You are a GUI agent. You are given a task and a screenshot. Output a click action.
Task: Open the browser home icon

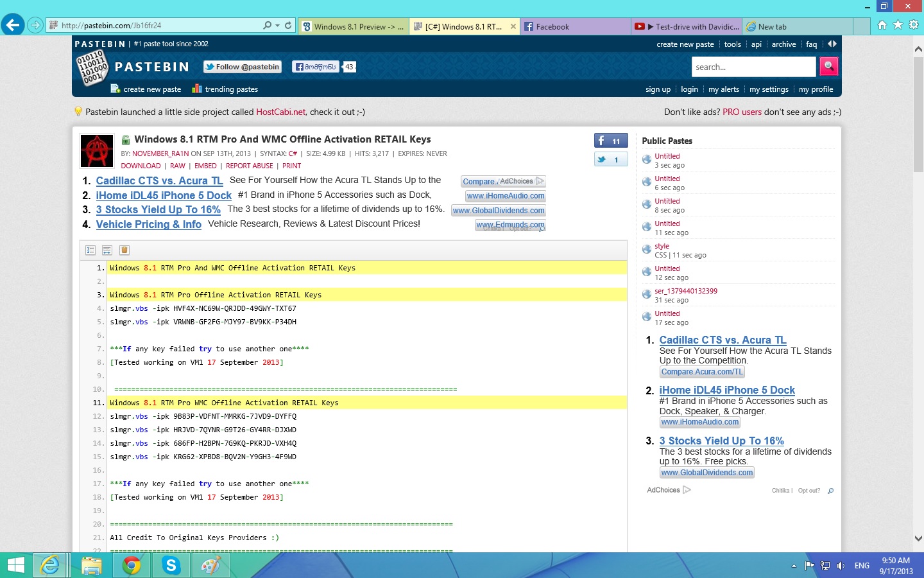pyautogui.click(x=882, y=25)
